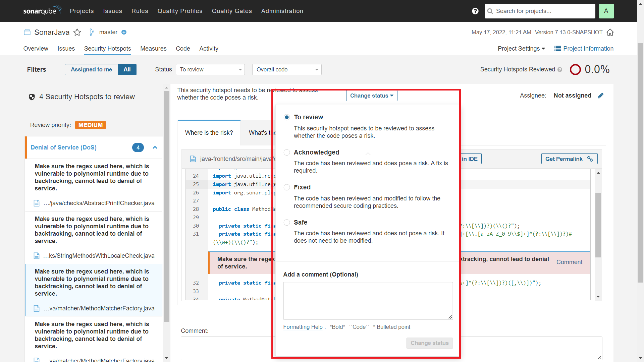Open the help question mark icon
Image resolution: width=644 pixels, height=362 pixels.
click(475, 11)
